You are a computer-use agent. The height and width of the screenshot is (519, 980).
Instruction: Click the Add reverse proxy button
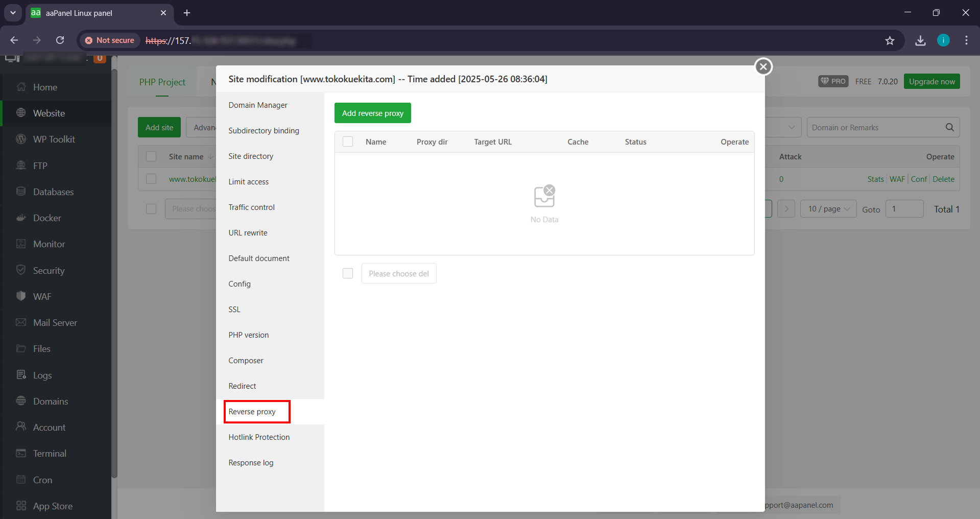pyautogui.click(x=372, y=113)
